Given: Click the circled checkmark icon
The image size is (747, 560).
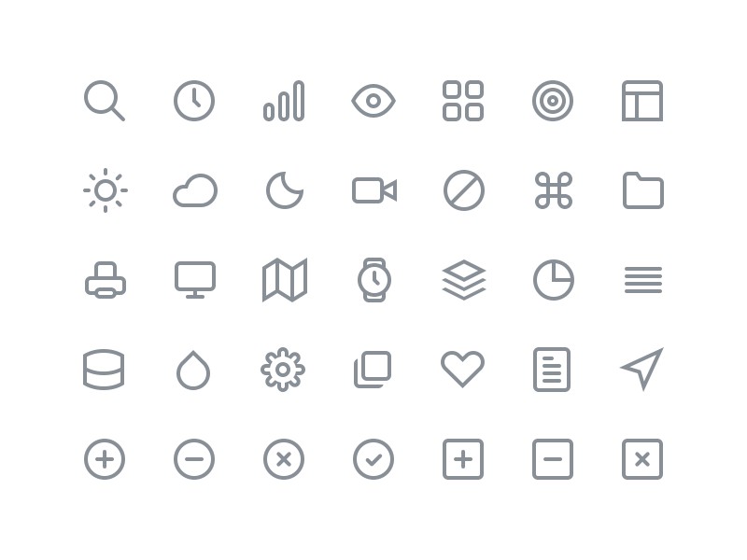Looking at the screenshot, I should [x=373, y=459].
